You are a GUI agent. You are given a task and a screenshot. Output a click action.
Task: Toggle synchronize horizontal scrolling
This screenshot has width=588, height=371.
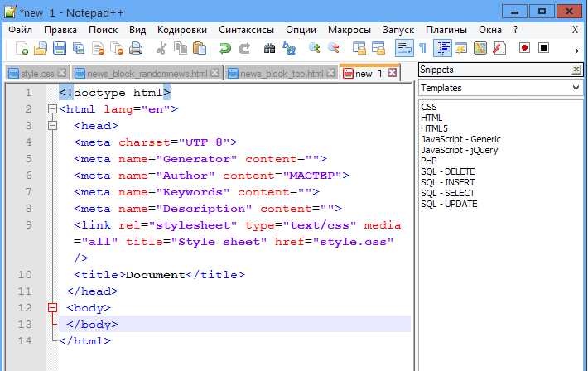[378, 48]
